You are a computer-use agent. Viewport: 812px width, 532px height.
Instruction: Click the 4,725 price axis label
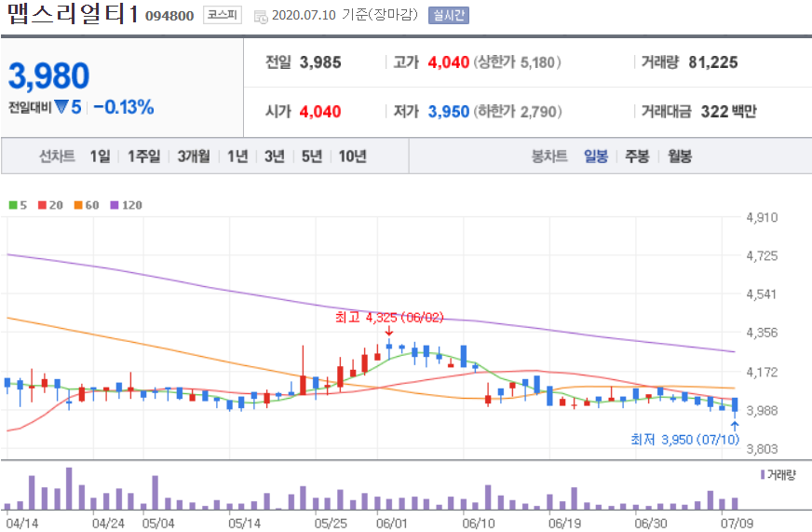tap(762, 256)
